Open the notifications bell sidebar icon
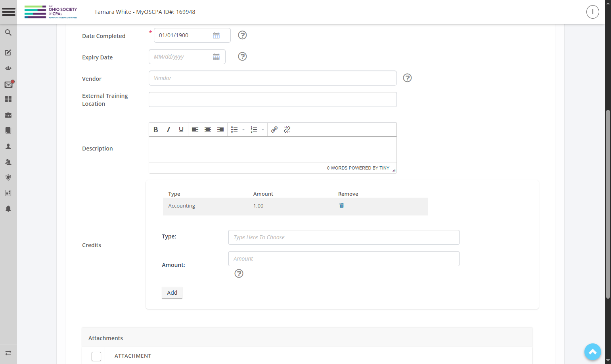The width and height of the screenshot is (611, 364). point(8,209)
